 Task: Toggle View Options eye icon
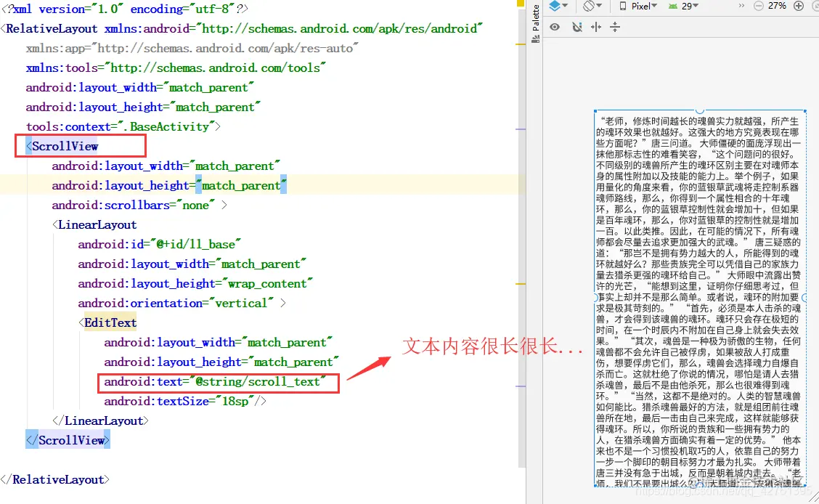click(555, 27)
